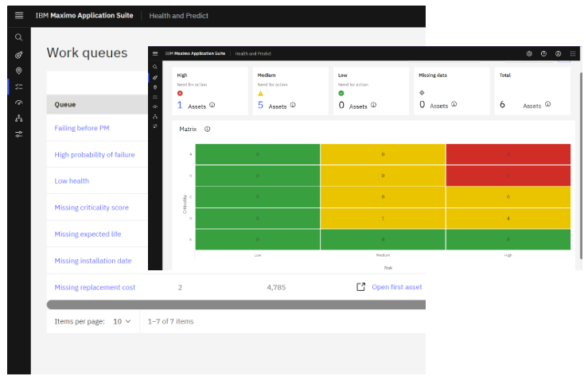
Task: Click search icon in front window sidebar
Action: [155, 67]
